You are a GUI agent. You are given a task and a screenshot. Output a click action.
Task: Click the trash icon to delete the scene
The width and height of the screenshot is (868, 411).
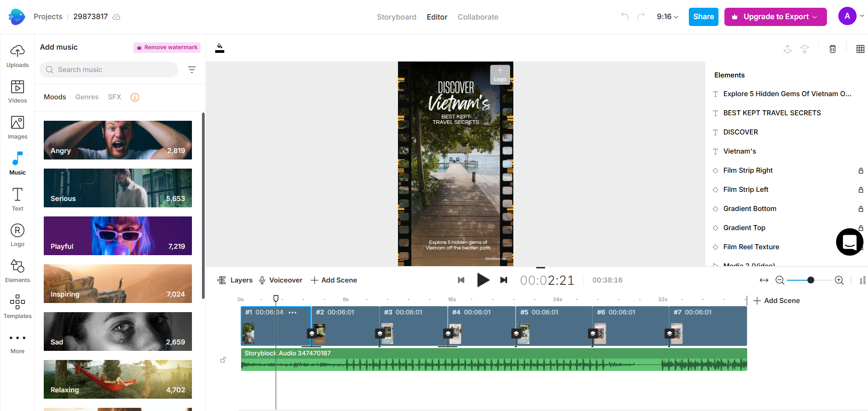point(832,49)
